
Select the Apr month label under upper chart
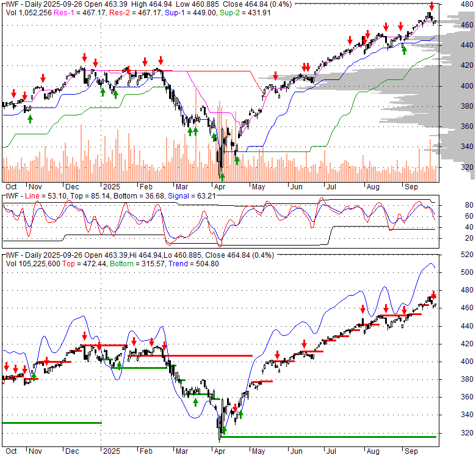(219, 187)
